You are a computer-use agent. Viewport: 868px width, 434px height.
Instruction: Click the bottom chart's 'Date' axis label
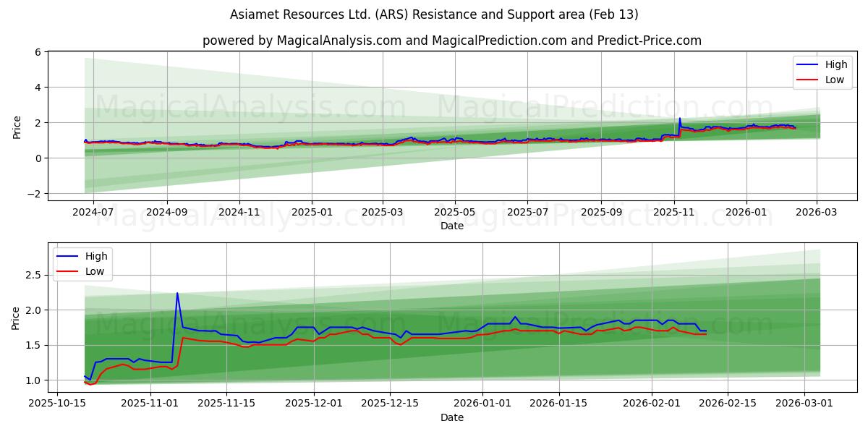[x=452, y=417]
